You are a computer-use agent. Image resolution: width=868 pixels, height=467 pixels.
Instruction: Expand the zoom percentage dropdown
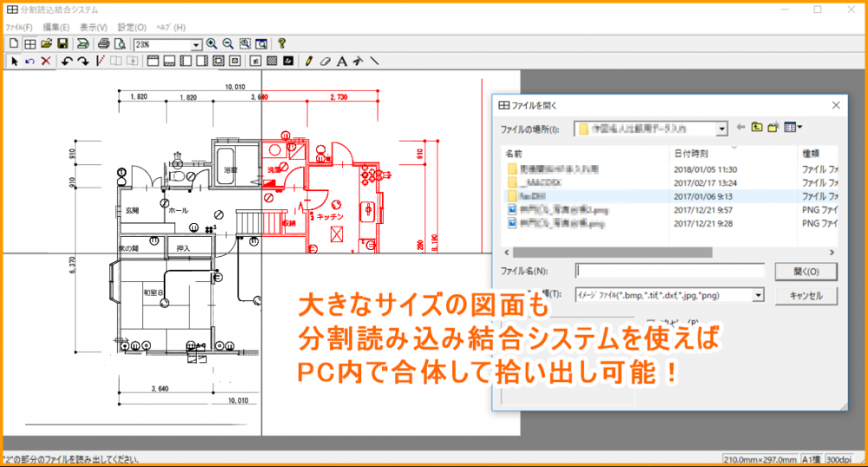point(196,44)
